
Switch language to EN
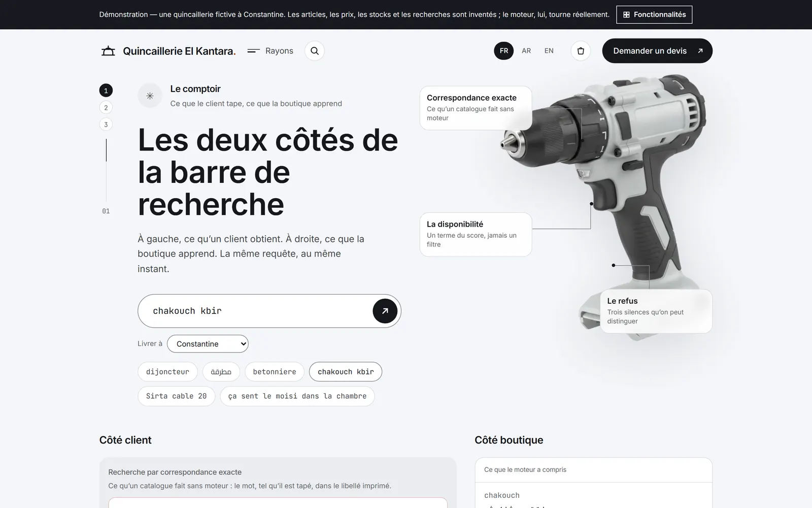coord(549,51)
